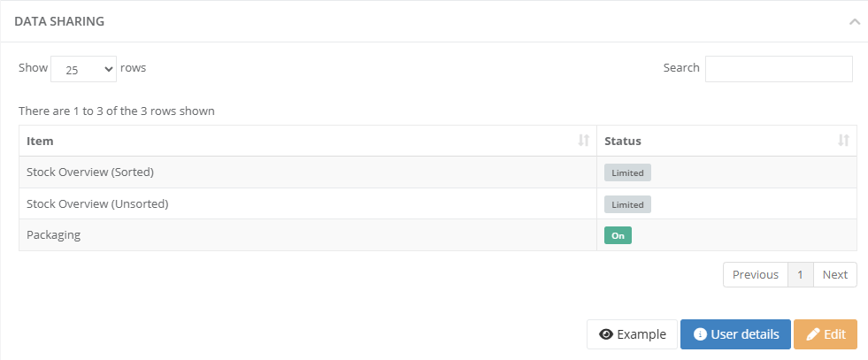Select the Stock Overview (Sorted) row
The width and height of the screenshot is (868, 360).
(438, 172)
